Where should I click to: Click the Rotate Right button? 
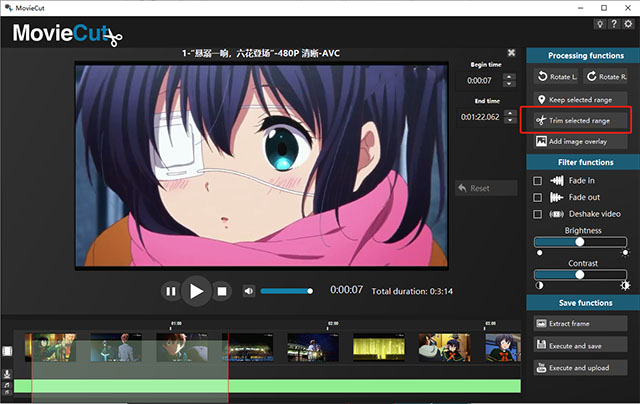click(x=604, y=77)
